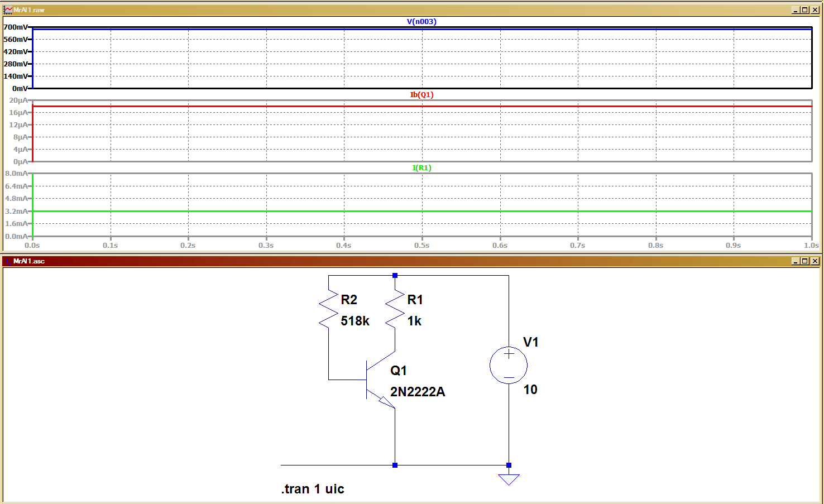Click the 0.9s time axis label

[x=733, y=245]
